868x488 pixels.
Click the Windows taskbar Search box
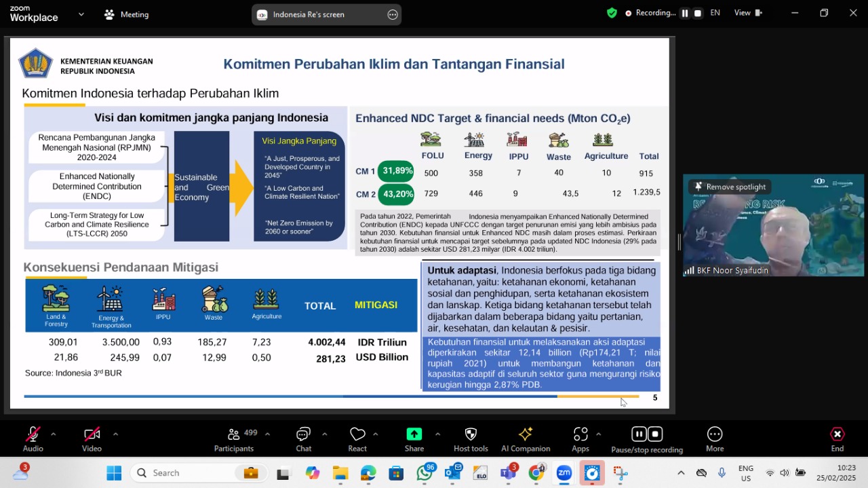click(183, 473)
